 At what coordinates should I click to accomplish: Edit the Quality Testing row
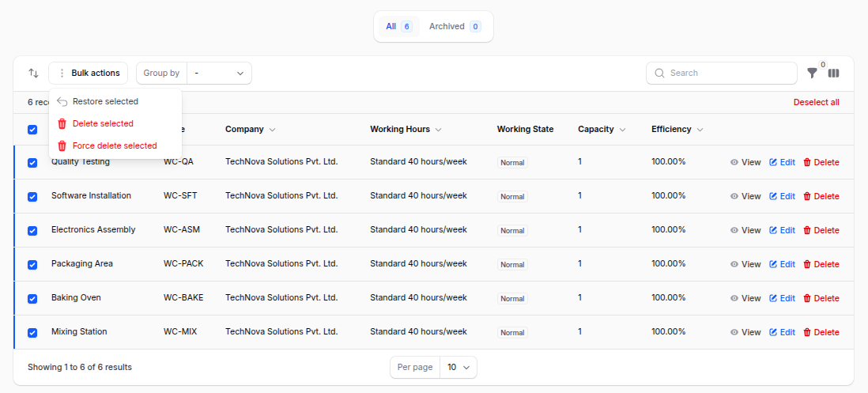(x=782, y=162)
